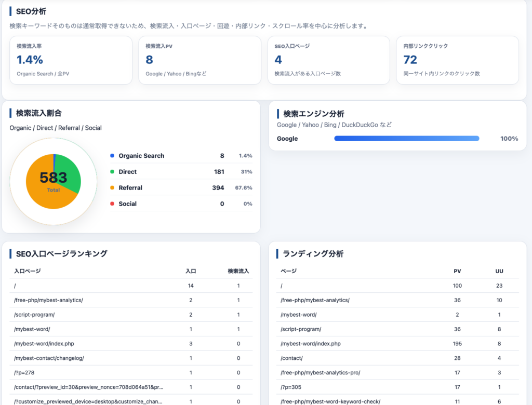532x405 pixels.
Task: Click the UU column header
Action: tap(499, 271)
